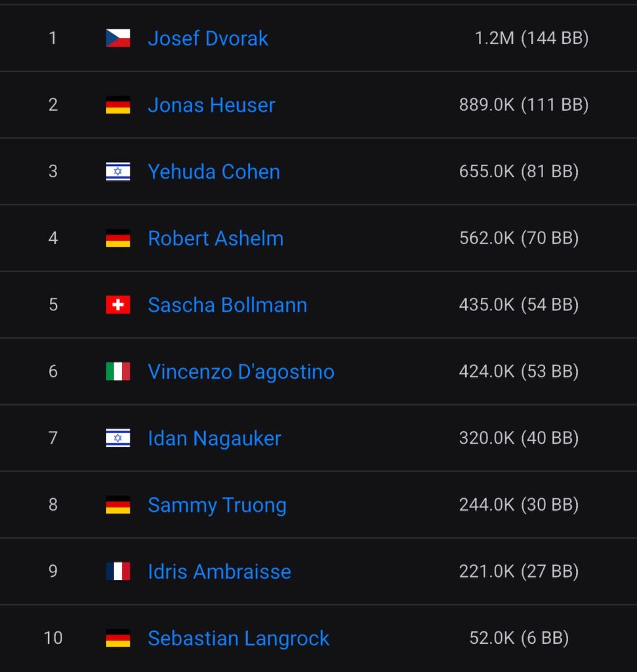Click the German flag beside Robert Ashelm
The height and width of the screenshot is (672, 637).
click(x=118, y=238)
